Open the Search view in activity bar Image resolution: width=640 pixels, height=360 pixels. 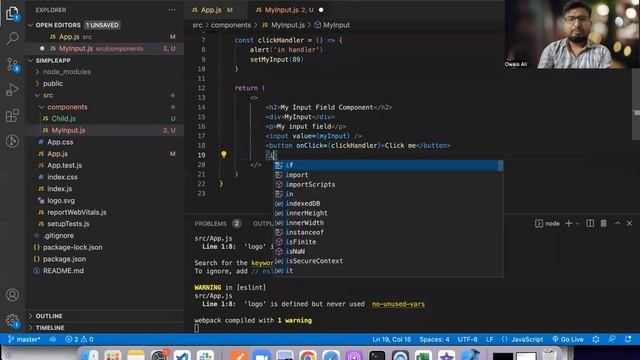[x=12, y=39]
